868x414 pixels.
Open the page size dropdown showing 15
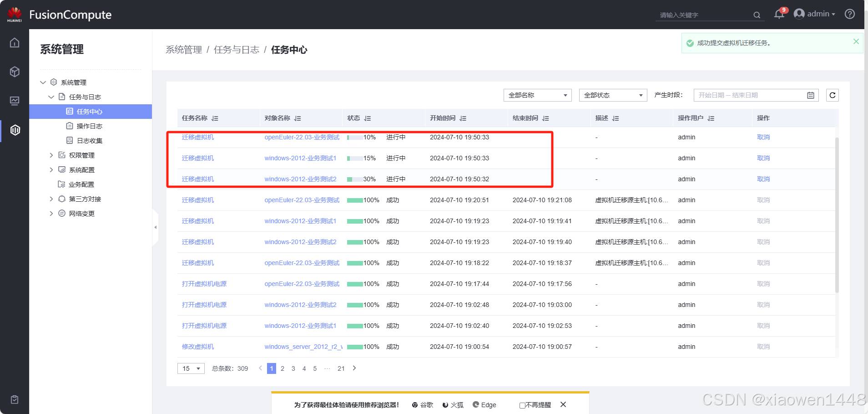click(x=191, y=368)
